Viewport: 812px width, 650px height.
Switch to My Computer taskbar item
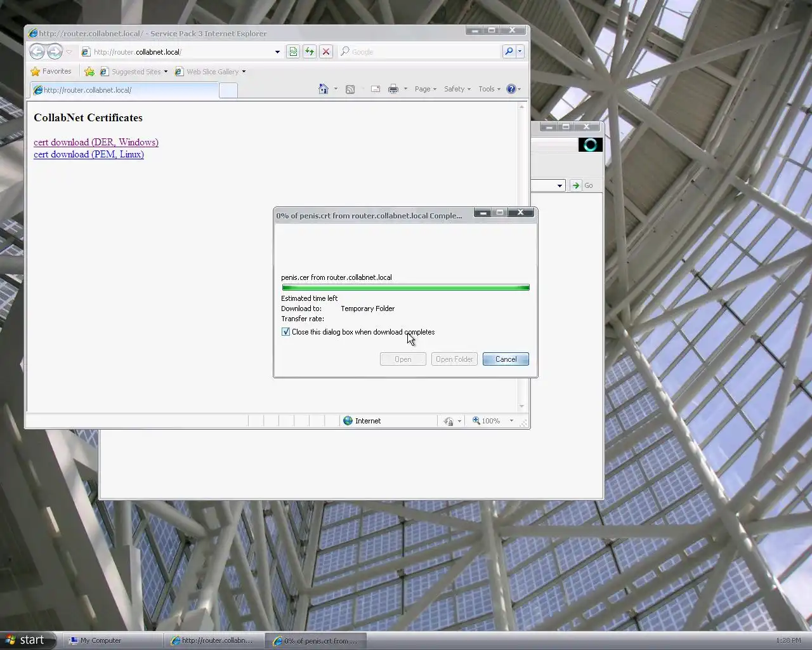112,640
